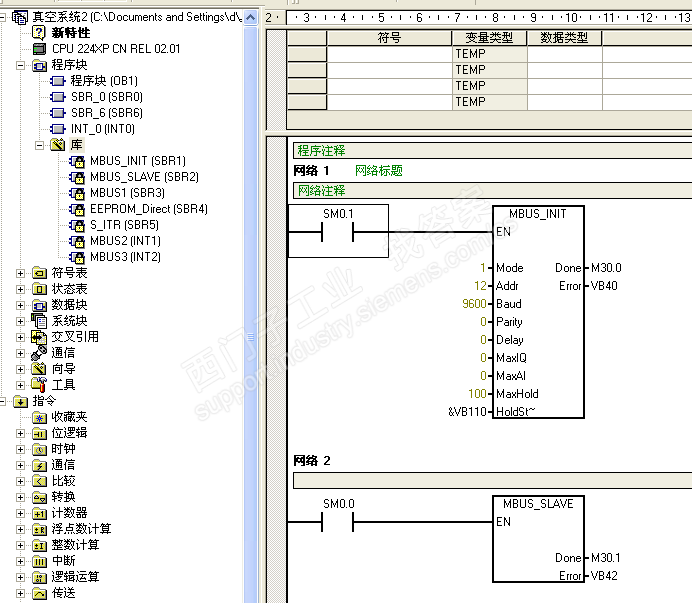Select the MBUS_INIT function block title
This screenshot has width=692, height=603.
(538, 214)
